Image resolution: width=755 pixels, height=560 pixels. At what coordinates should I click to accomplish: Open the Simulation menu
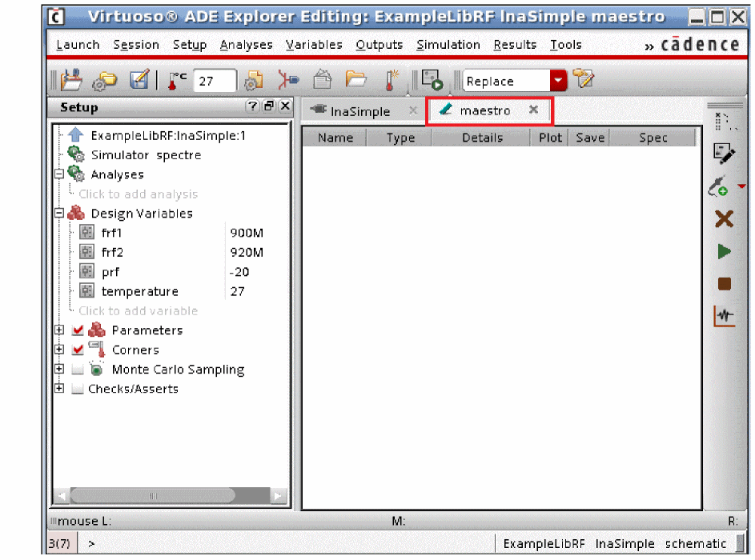coord(448,45)
